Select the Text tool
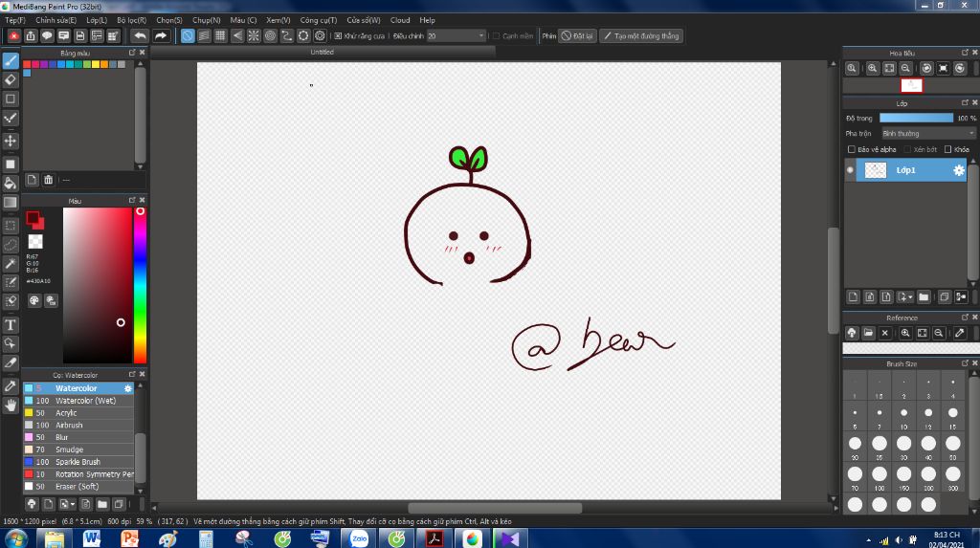Screen dimensions: 980x548 click(x=11, y=324)
